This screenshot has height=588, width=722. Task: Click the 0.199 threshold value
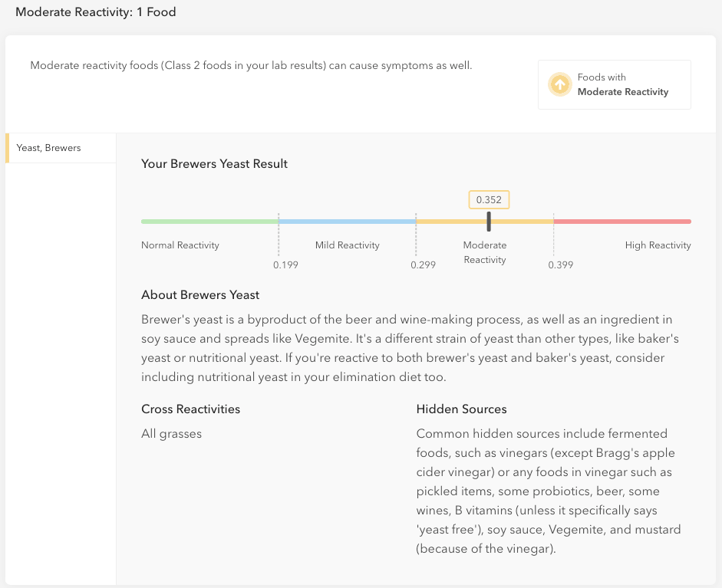pyautogui.click(x=285, y=265)
